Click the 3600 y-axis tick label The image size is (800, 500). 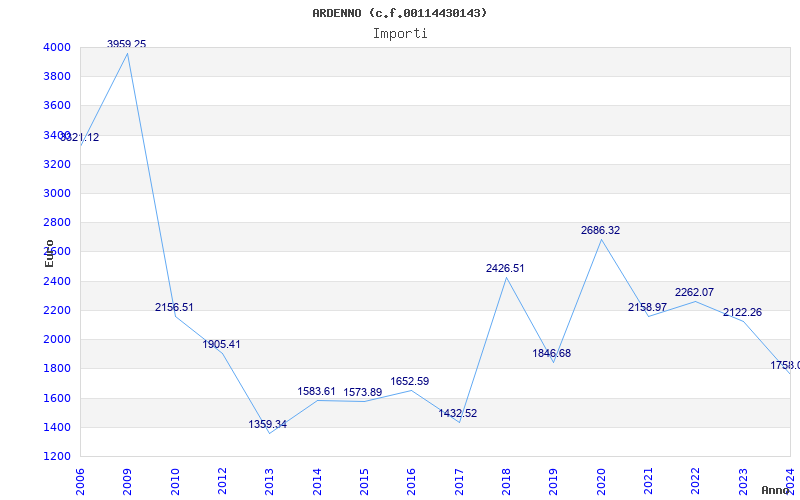pyautogui.click(x=57, y=106)
